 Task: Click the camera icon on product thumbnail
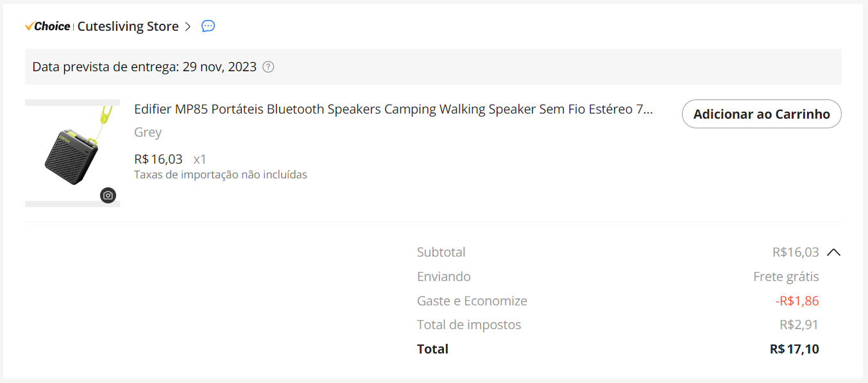pyautogui.click(x=108, y=195)
